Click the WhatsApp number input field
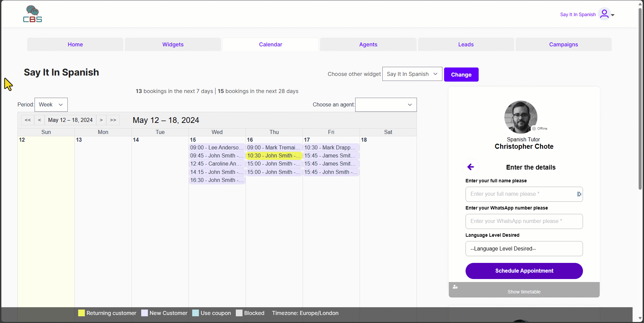Screen dimensions: 644x323 [x=524, y=221]
